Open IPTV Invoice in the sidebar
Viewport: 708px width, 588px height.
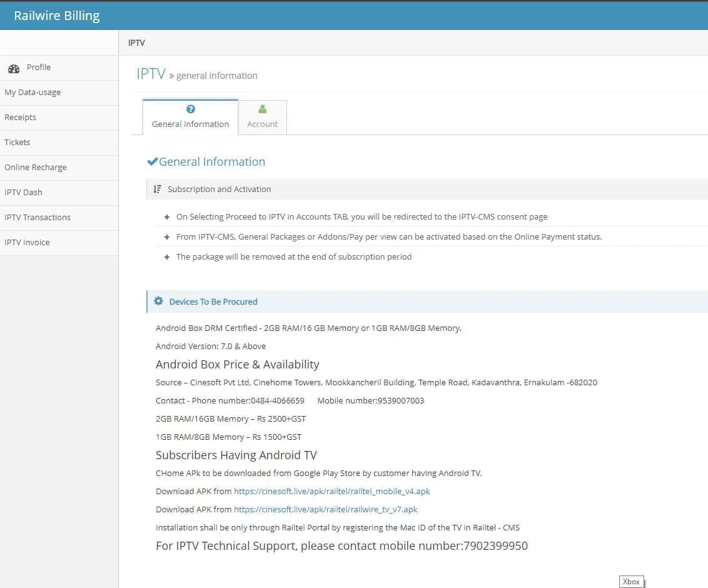point(59,243)
